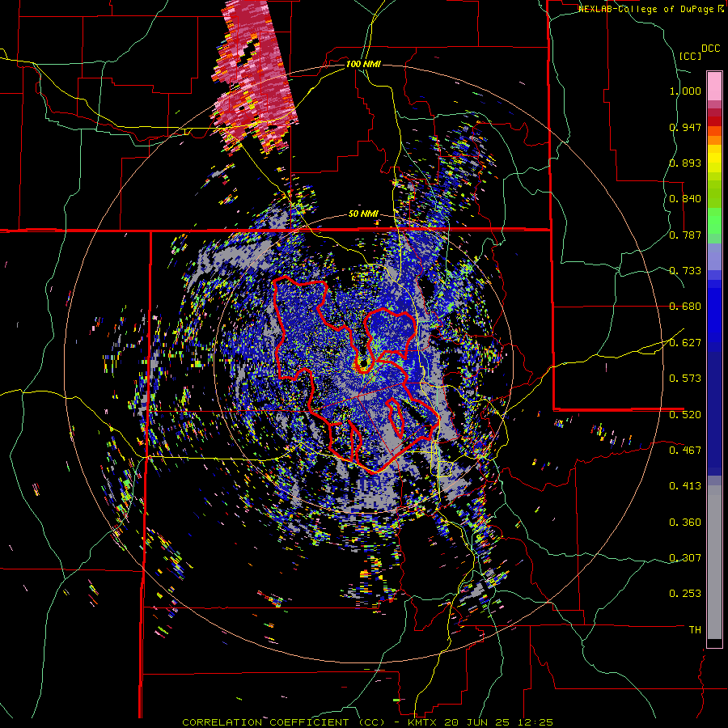Click the 0.307 scale value
The width and height of the screenshot is (728, 728).
click(685, 558)
